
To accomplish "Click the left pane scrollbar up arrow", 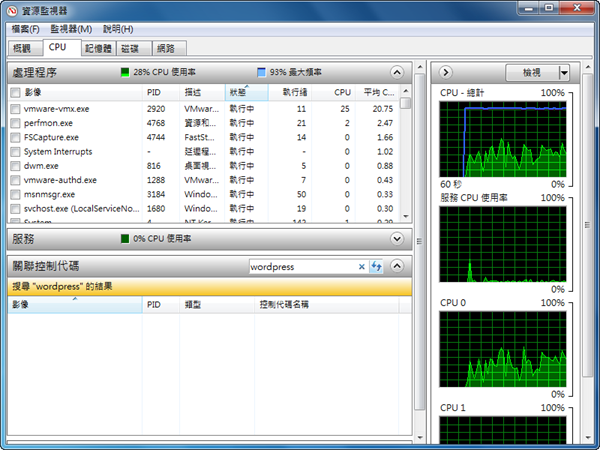I will tap(420, 67).
